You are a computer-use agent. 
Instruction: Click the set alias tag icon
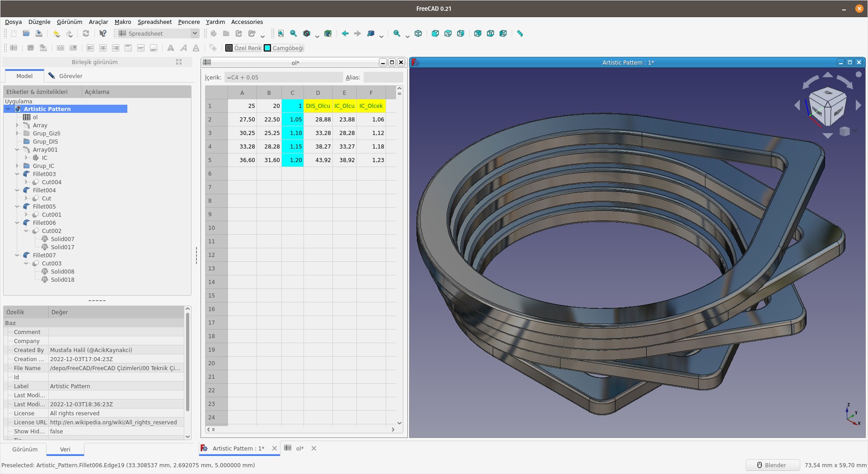click(x=212, y=47)
